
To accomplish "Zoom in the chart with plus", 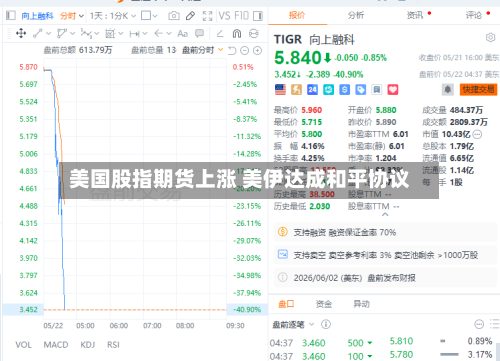I will (x=257, y=51).
